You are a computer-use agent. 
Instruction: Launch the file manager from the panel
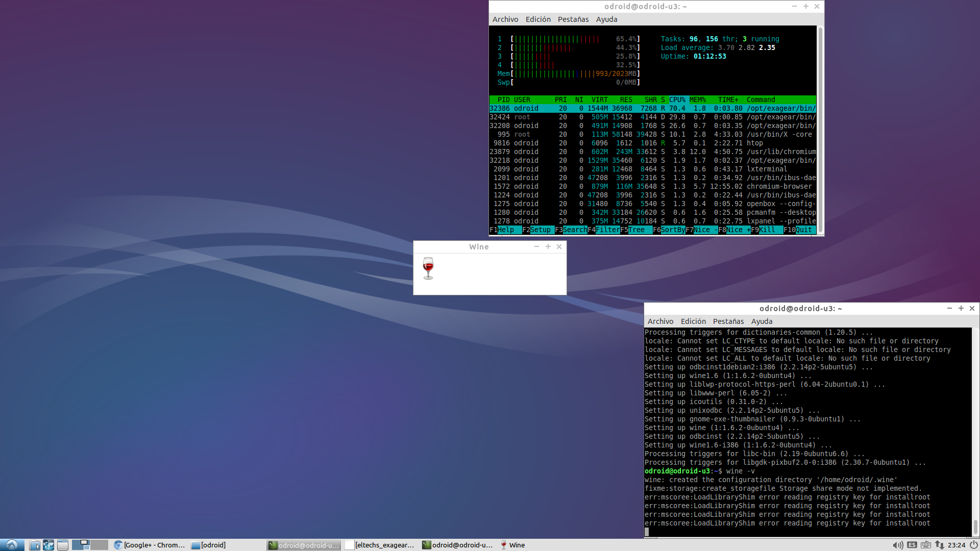(x=35, y=545)
